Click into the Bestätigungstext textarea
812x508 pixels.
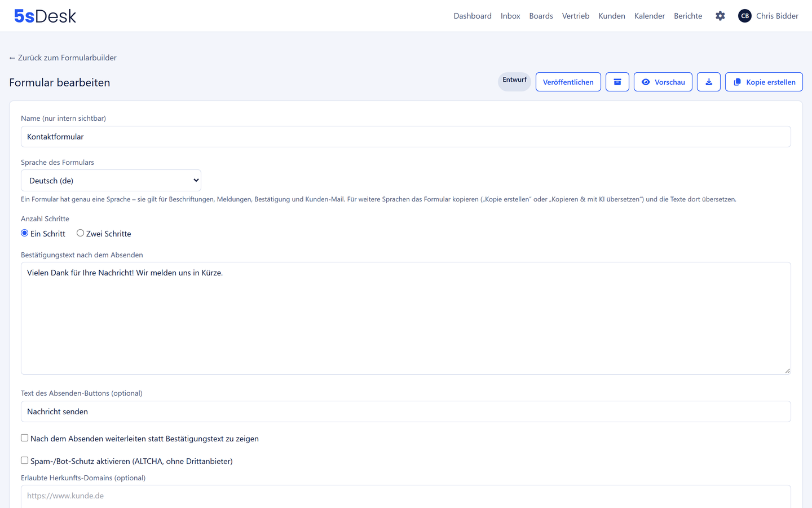406,318
